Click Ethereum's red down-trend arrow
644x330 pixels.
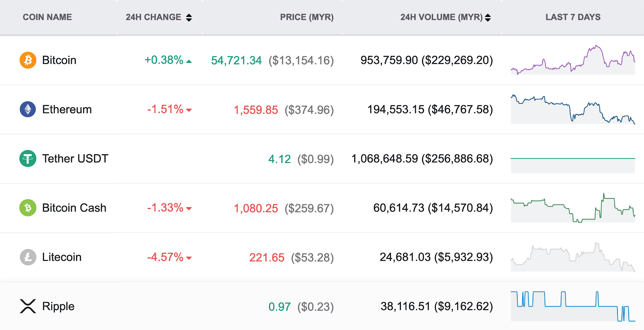click(x=189, y=110)
